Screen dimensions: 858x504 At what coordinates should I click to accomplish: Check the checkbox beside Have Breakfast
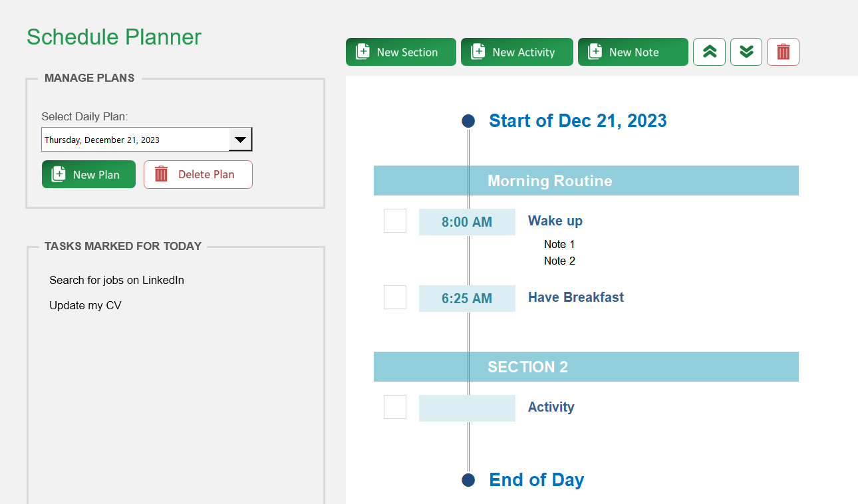point(394,297)
